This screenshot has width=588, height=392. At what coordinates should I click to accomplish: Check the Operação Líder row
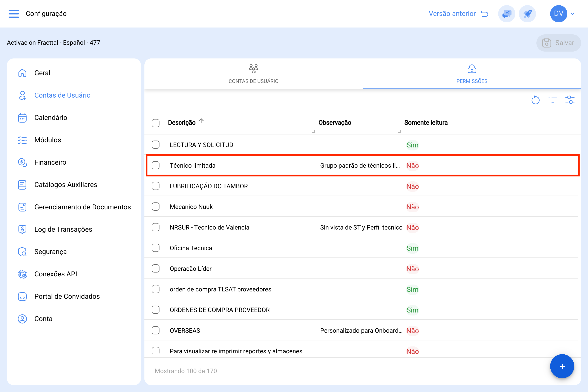point(156,268)
